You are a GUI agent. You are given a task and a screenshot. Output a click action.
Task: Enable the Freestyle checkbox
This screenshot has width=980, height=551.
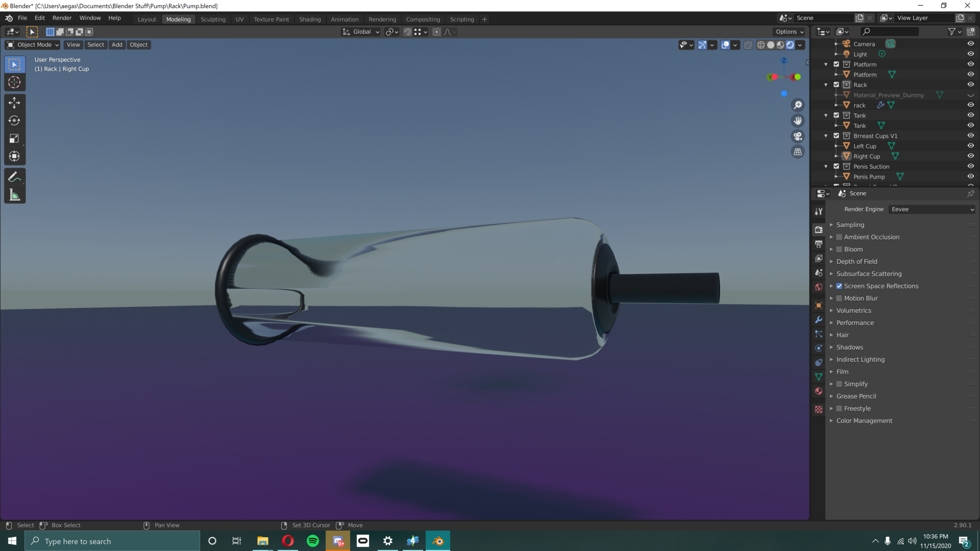[x=839, y=409]
